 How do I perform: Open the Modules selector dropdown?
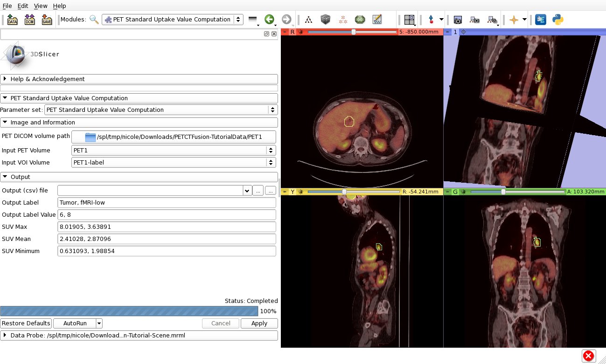tap(172, 20)
